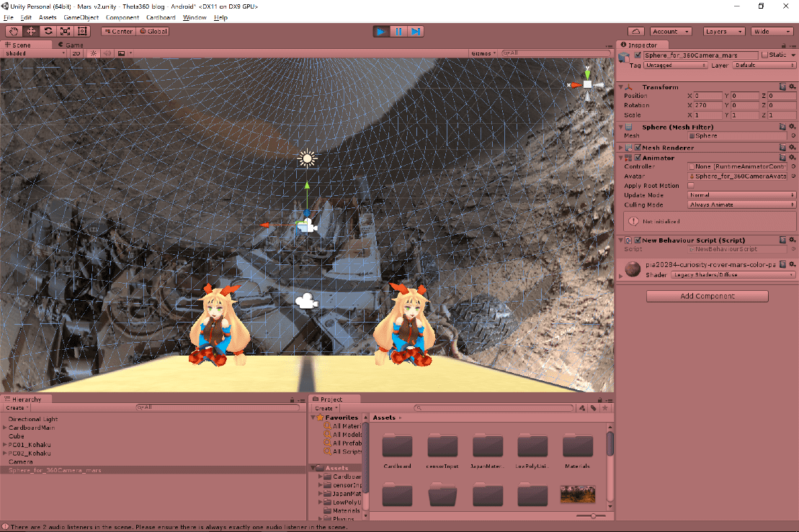Select the Rotate tool
The height and width of the screenshot is (532, 799).
point(48,31)
